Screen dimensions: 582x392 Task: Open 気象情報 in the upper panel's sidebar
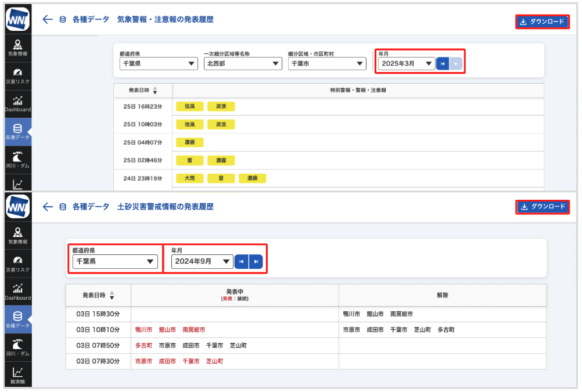17,48
